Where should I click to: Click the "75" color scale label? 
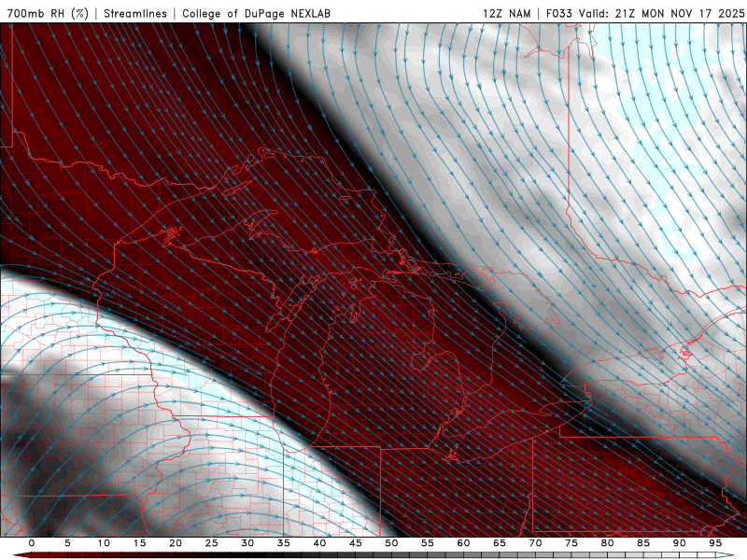click(x=571, y=543)
